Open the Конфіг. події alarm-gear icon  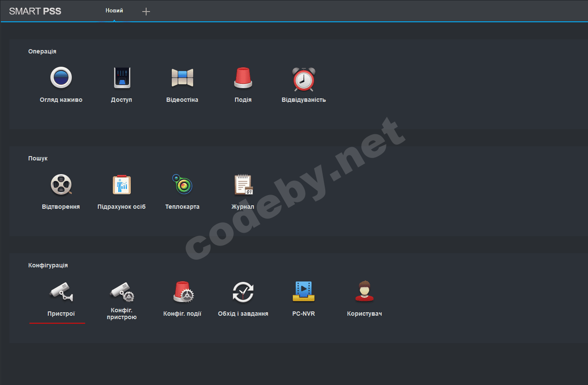(x=183, y=291)
